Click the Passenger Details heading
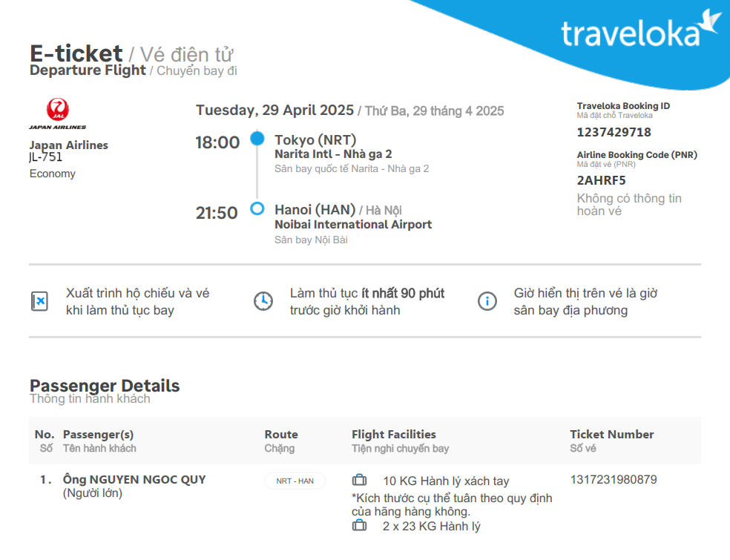The image size is (730, 560). 105,386
